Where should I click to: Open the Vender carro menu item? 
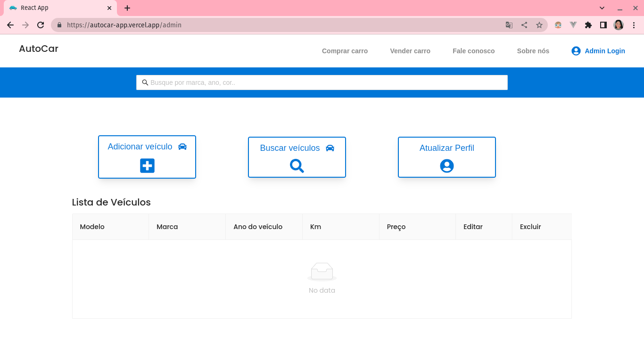click(x=410, y=51)
